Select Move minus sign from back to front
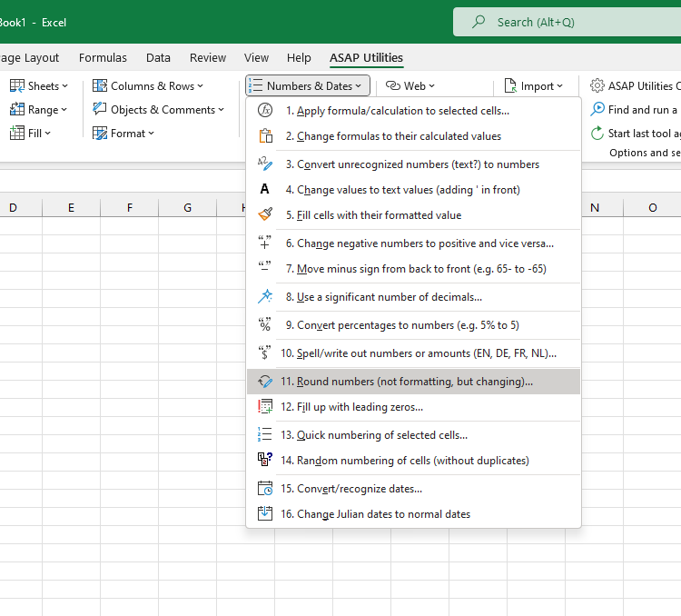The height and width of the screenshot is (616, 681). click(x=413, y=268)
